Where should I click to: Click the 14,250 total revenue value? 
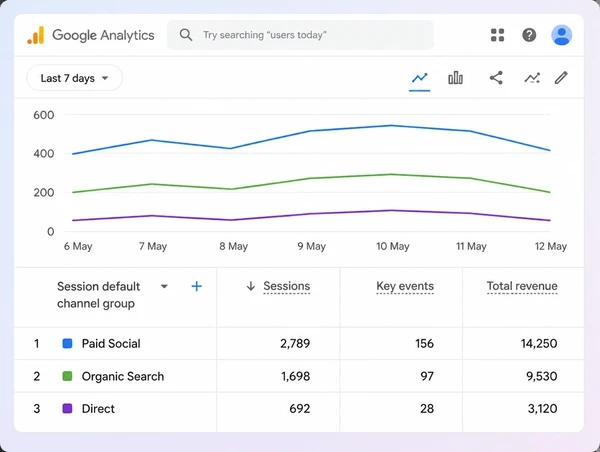tap(539, 343)
